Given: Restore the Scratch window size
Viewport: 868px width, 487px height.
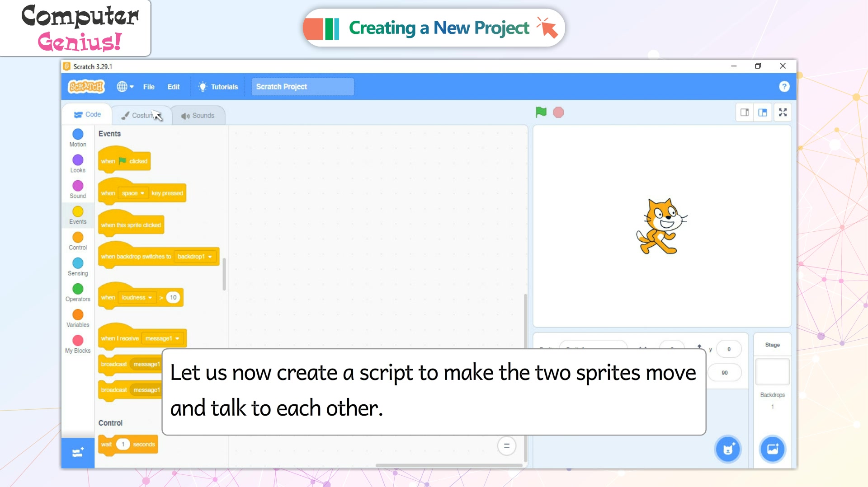Looking at the screenshot, I should click(x=758, y=66).
